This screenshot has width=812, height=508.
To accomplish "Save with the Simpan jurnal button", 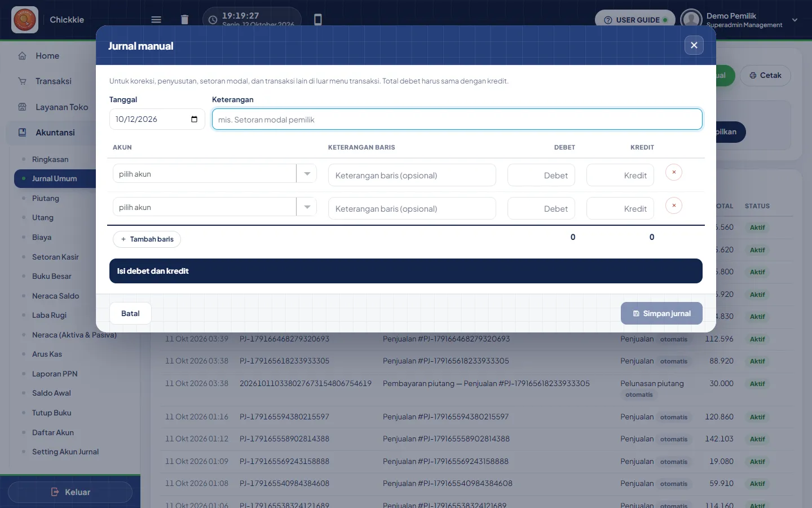I will tap(661, 313).
